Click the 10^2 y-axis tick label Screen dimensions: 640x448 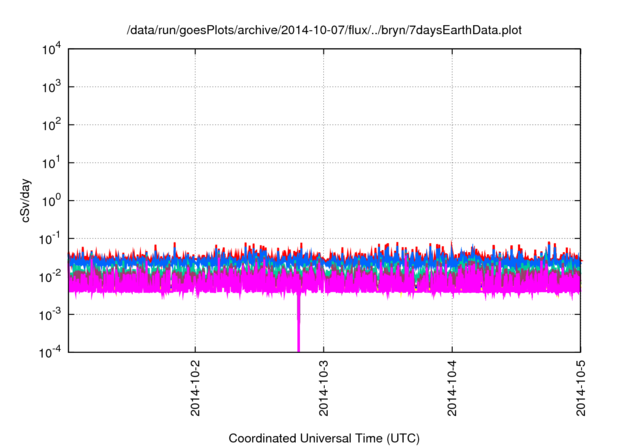click(52, 125)
